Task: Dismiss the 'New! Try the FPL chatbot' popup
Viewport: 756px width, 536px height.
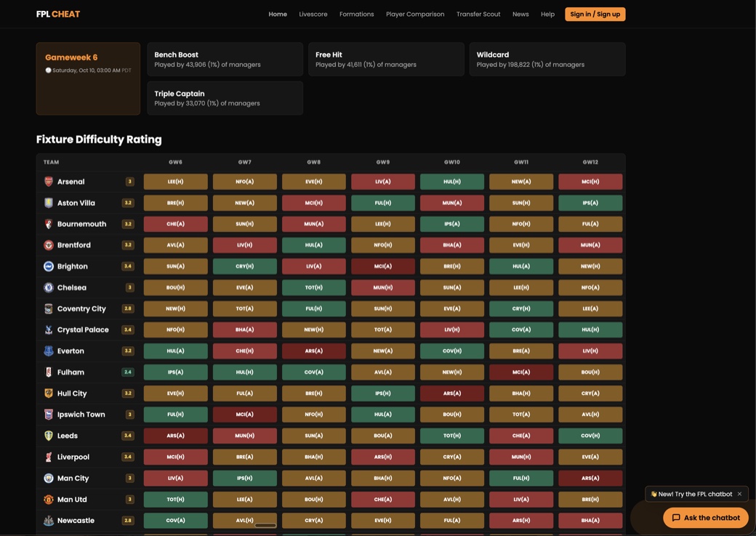Action: click(739, 494)
